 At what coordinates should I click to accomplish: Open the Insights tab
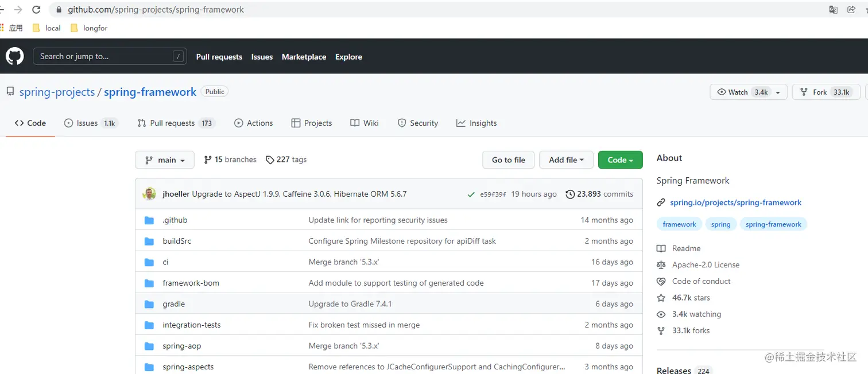pos(476,123)
